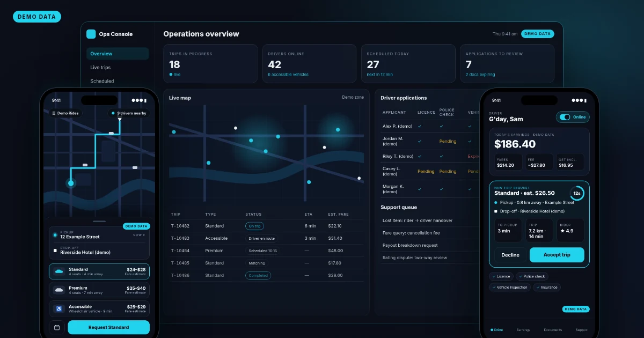Click the ETA column header in trips table

(308, 214)
